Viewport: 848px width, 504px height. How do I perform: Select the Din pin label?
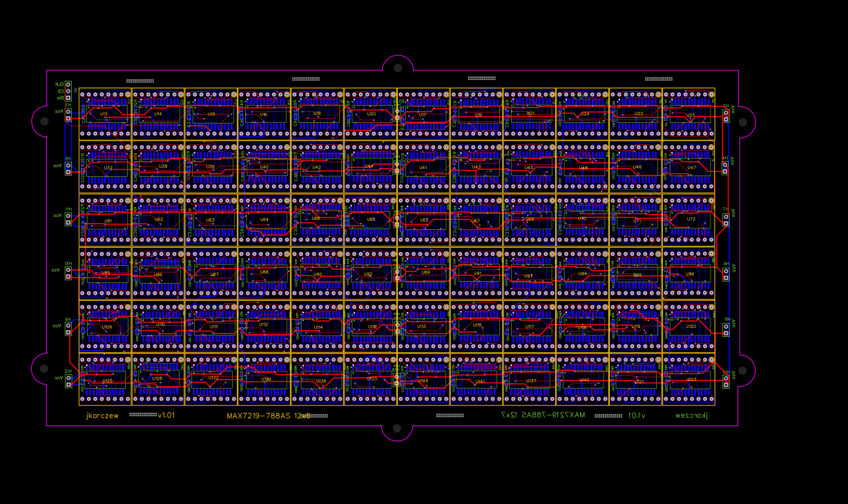(x=60, y=97)
